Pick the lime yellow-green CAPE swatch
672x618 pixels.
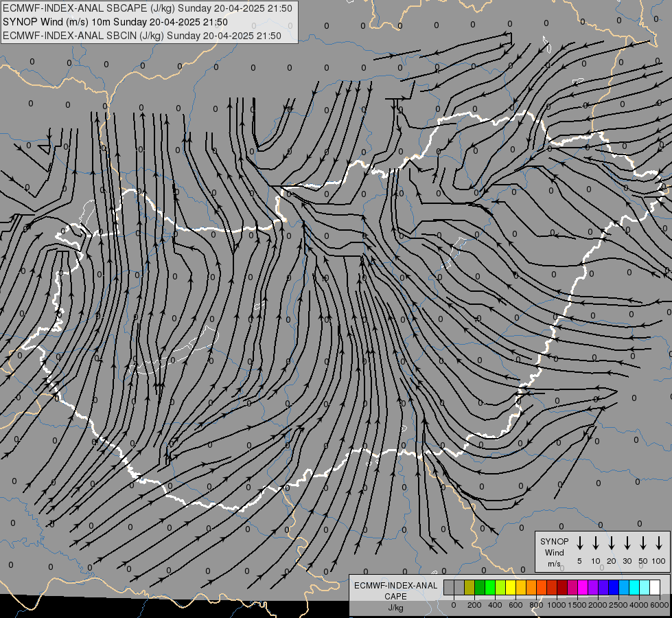(x=500, y=587)
